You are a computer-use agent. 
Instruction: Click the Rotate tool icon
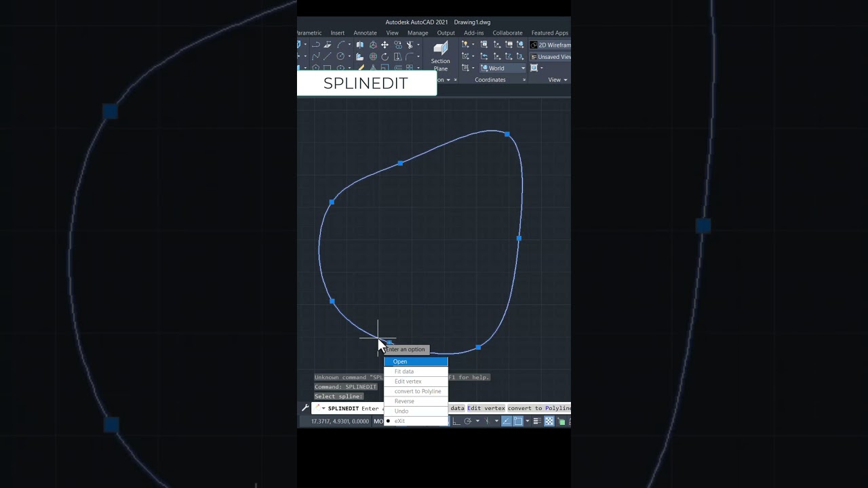click(x=384, y=56)
